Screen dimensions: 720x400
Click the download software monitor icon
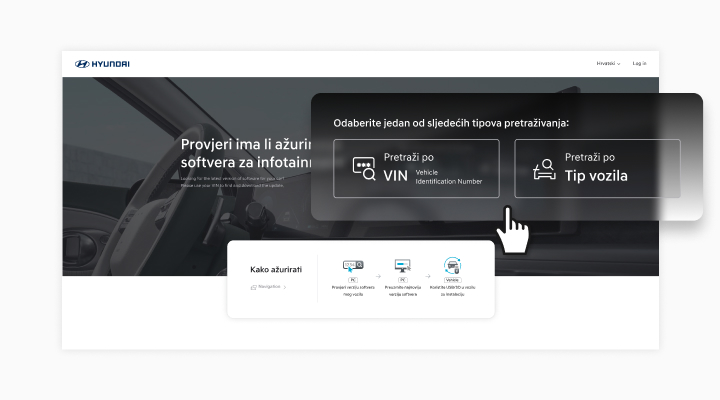coord(402,266)
